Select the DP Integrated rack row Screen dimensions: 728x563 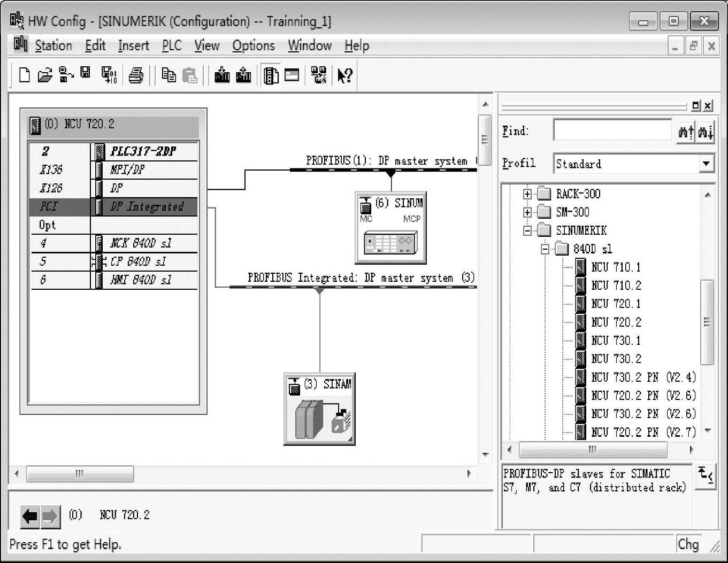113,207
